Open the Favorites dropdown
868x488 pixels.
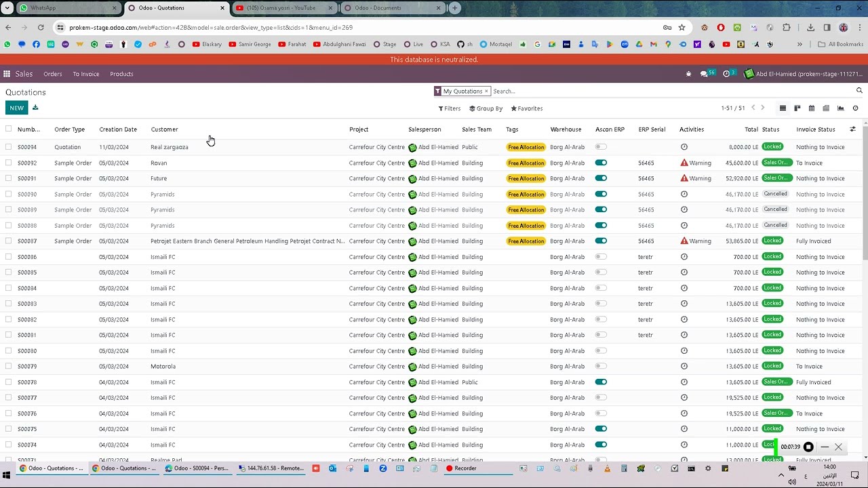[x=527, y=108]
